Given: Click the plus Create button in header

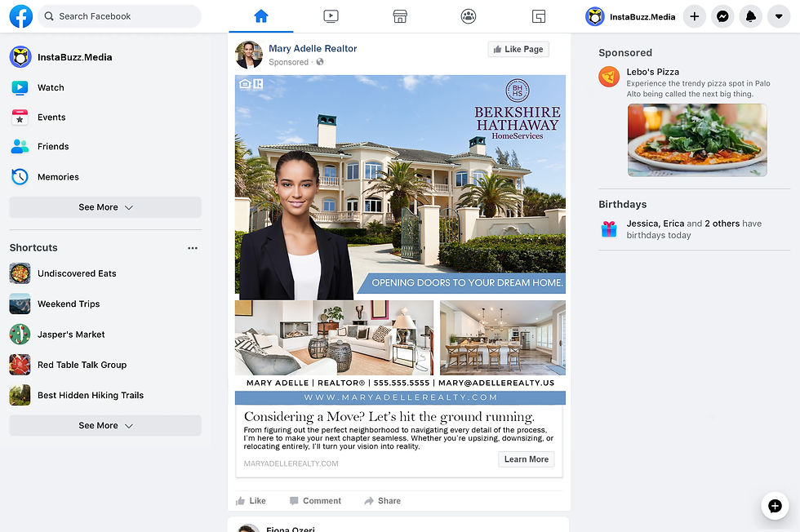Looking at the screenshot, I should [x=695, y=16].
